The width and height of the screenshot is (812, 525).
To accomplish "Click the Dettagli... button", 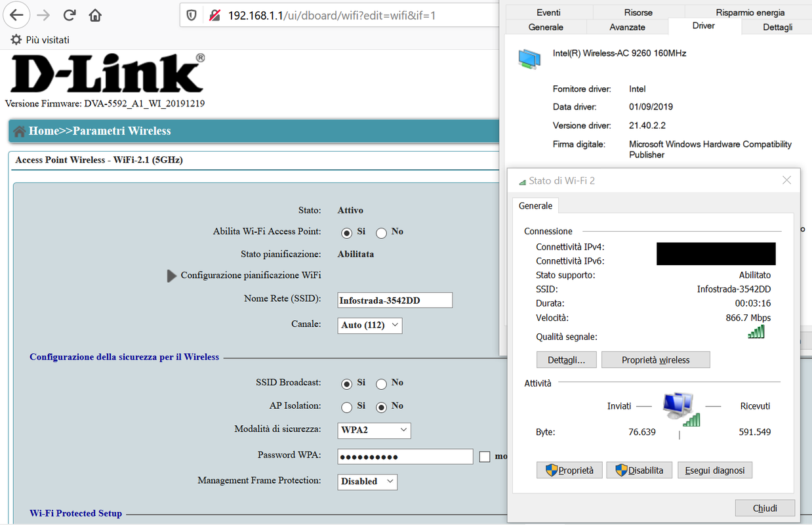I will point(566,360).
